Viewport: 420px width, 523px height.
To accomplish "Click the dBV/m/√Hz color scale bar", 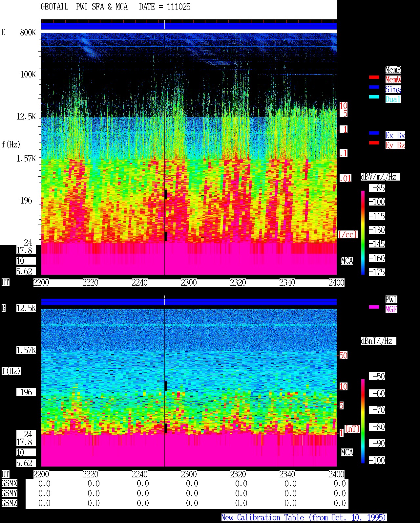I will [x=363, y=232].
